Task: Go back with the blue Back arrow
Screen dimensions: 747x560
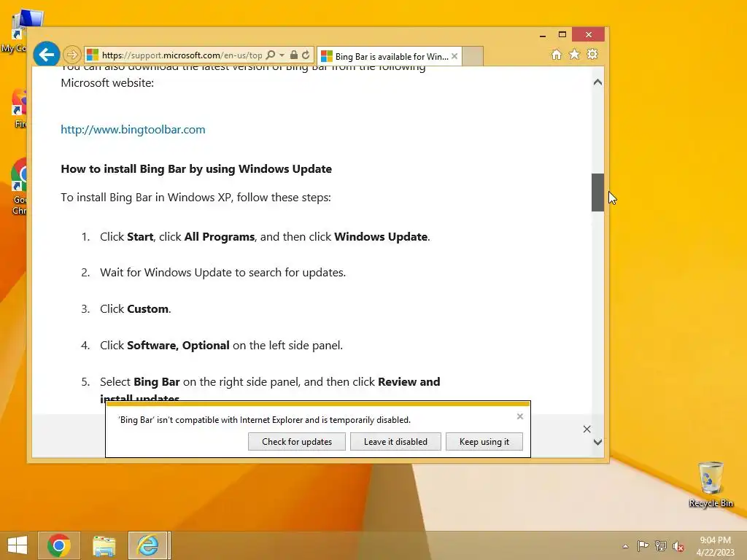Action: [x=46, y=55]
